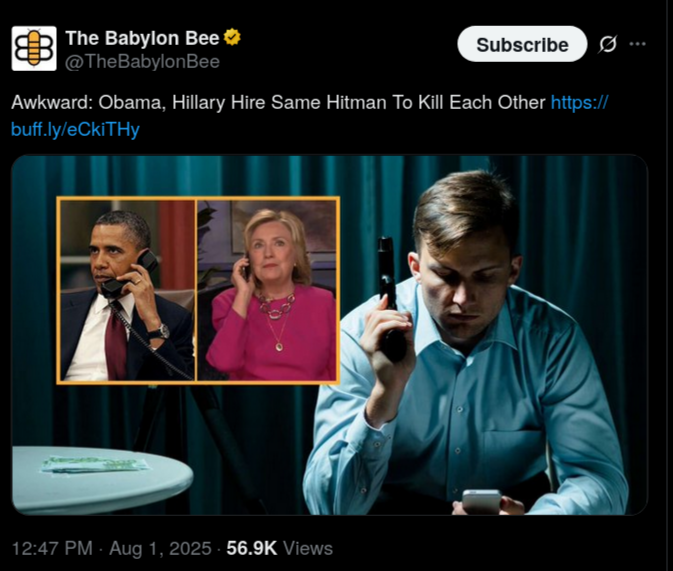
Task: Click the Hillary in pink inset photo
Action: [267, 290]
